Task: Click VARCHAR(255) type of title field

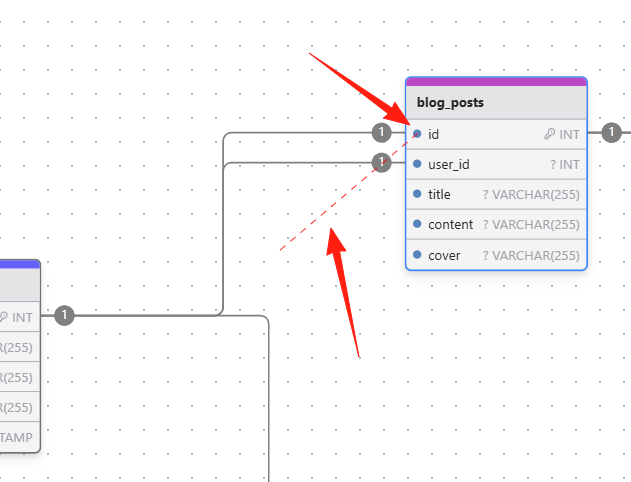Action: (x=536, y=195)
